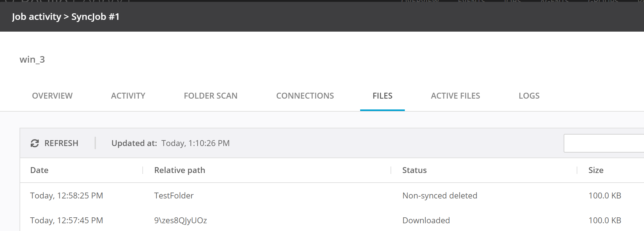Sort by the Status column header
The width and height of the screenshot is (644, 231).
click(414, 170)
